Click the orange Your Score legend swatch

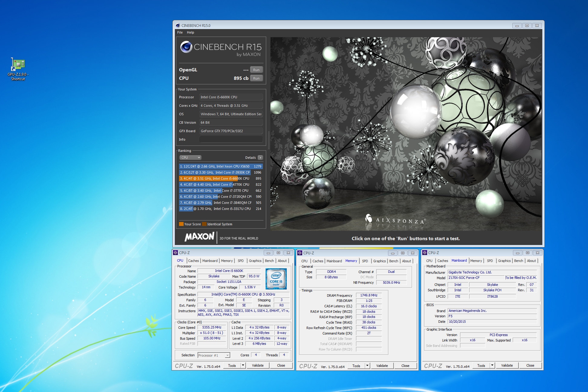[x=181, y=224]
